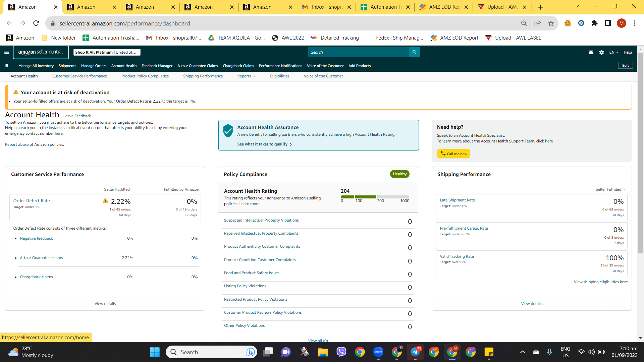Click the zoom magnifier icon in address bar

(524, 23)
